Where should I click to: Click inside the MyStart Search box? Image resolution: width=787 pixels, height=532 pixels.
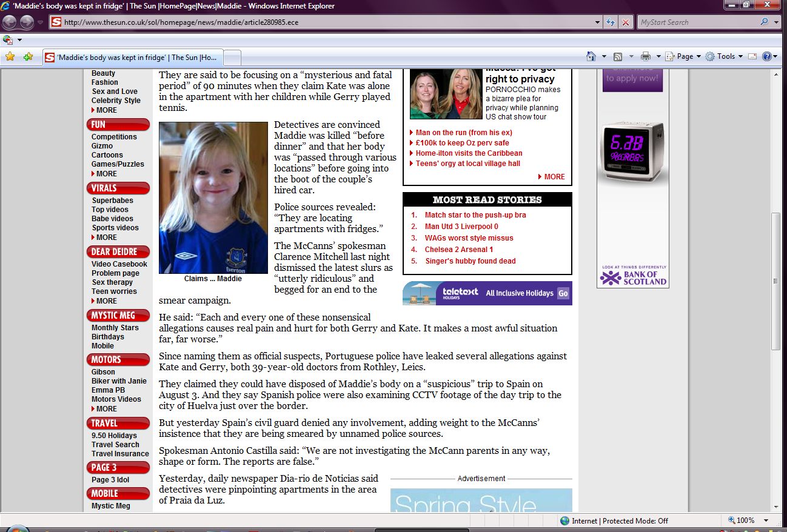[697, 22]
